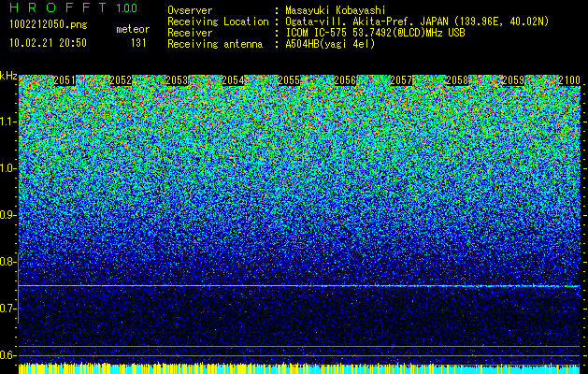Click frequency axis label 1.1
The height and width of the screenshot is (374, 588).
point(8,122)
